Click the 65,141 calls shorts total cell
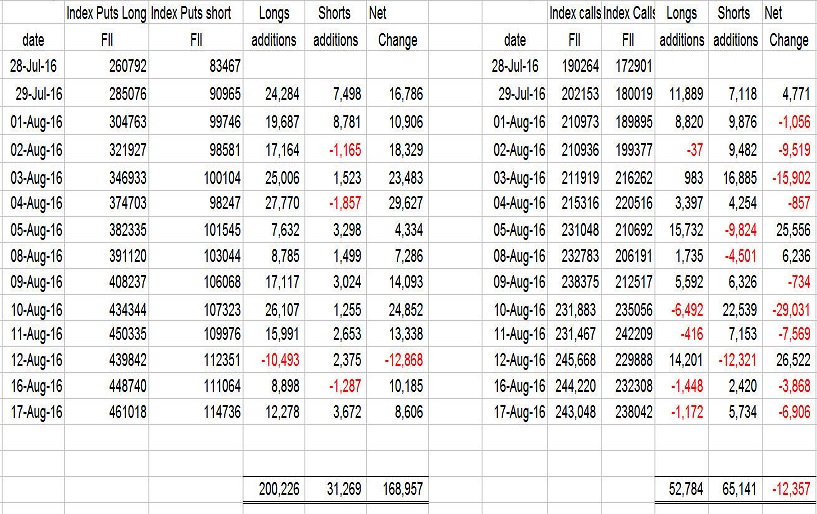Screen dimensions: 817x514 click(x=735, y=488)
